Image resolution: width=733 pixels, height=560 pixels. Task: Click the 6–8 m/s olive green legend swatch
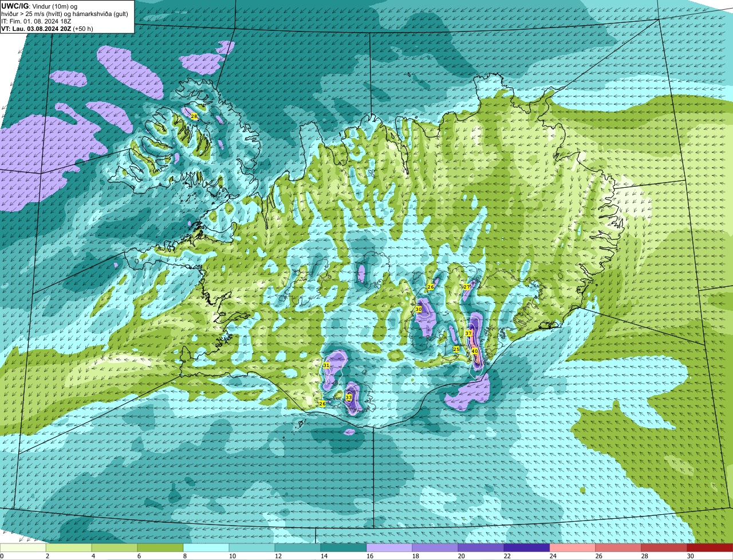click(160, 548)
